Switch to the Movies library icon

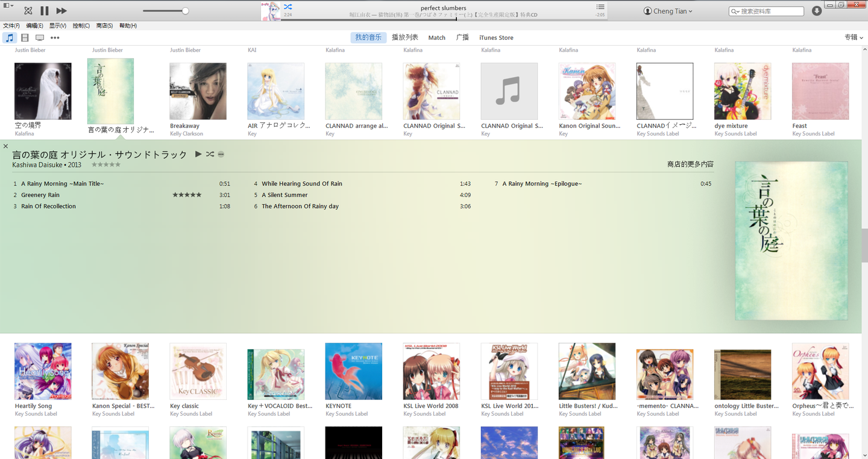coord(25,37)
